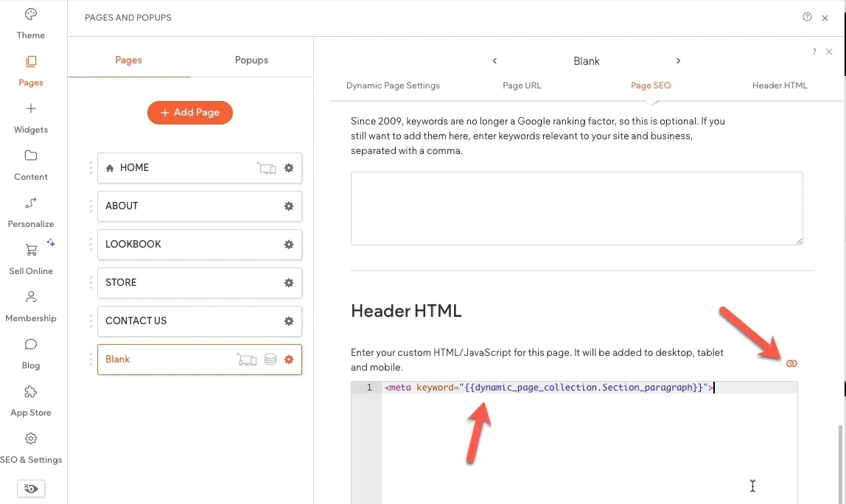
Task: Open the Membership section
Action: (31, 307)
